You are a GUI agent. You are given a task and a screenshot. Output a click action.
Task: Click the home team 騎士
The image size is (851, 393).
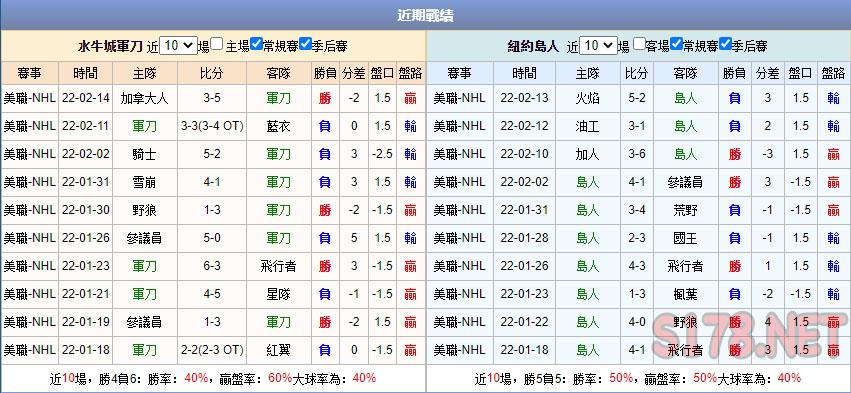pyautogui.click(x=144, y=154)
